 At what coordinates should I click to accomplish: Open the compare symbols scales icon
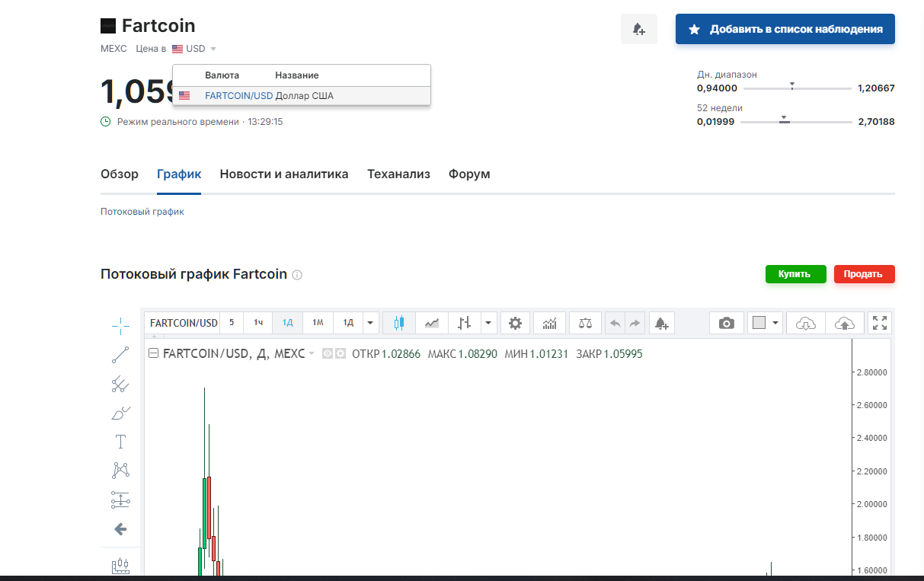click(x=585, y=323)
